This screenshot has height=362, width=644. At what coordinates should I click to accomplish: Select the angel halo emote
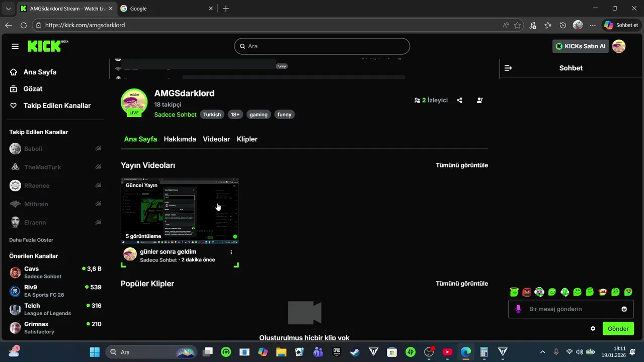point(514,292)
